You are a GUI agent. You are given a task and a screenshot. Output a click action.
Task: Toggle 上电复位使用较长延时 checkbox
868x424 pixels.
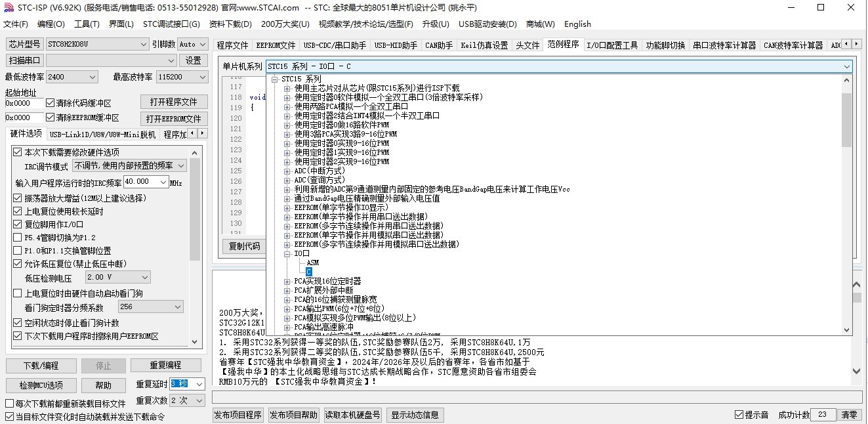(18, 211)
